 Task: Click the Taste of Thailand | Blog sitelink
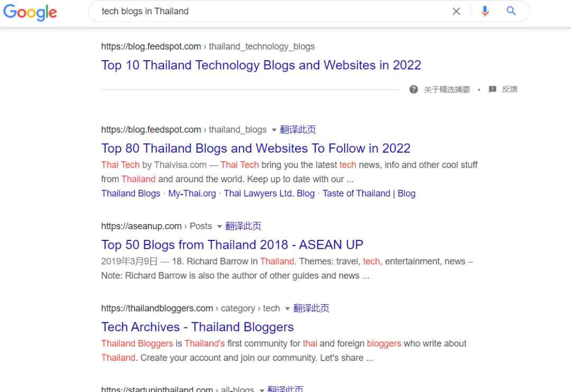pos(369,194)
